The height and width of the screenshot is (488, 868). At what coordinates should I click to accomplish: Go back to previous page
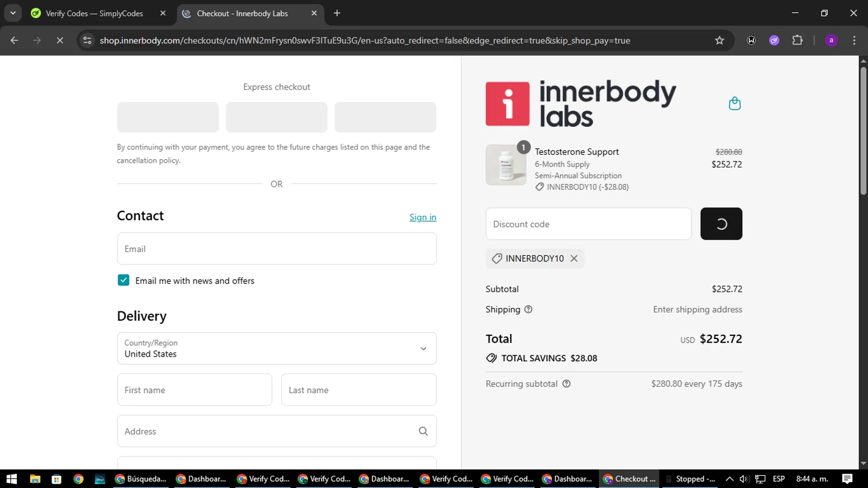pyautogui.click(x=14, y=41)
